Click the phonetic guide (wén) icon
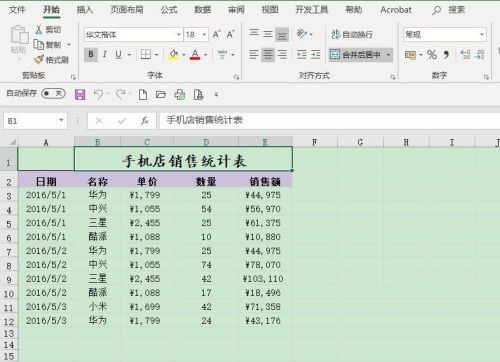This screenshot has width=500, height=362. click(x=223, y=54)
